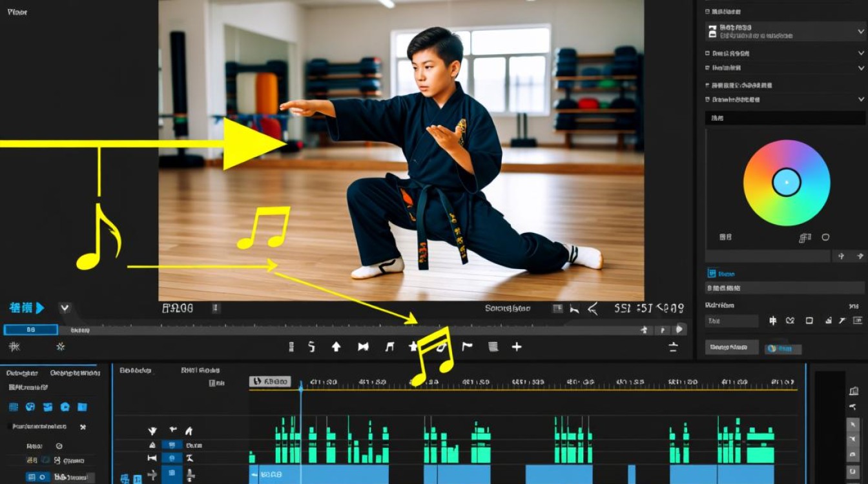Expand the fourth chevron section above the color wheel
Image resolution: width=868 pixels, height=484 pixels.
(x=861, y=99)
